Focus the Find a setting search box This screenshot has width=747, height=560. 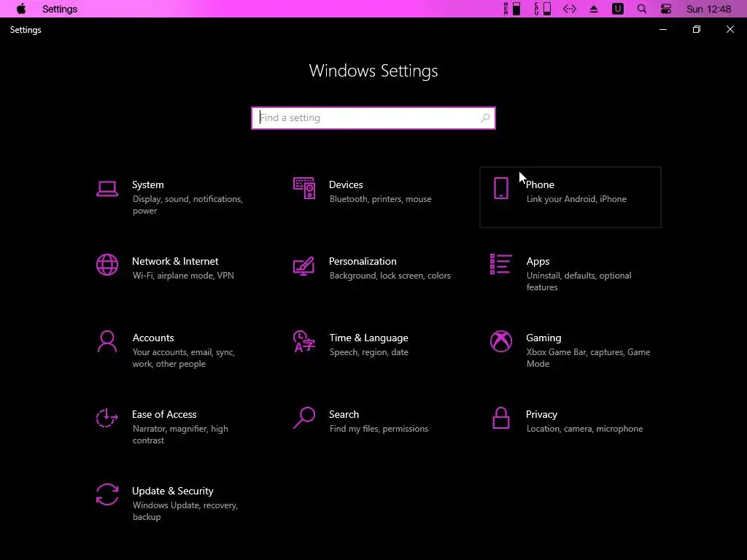[x=373, y=117]
